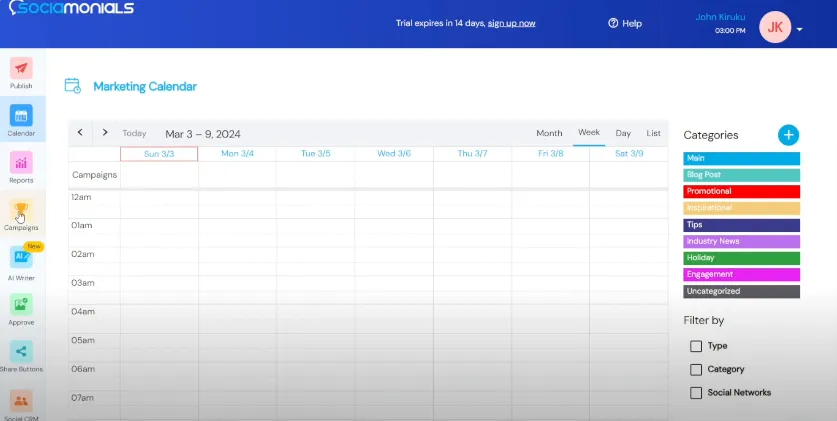The height and width of the screenshot is (421, 837).
Task: Open the Publish icon in sidebar
Action: tap(21, 69)
